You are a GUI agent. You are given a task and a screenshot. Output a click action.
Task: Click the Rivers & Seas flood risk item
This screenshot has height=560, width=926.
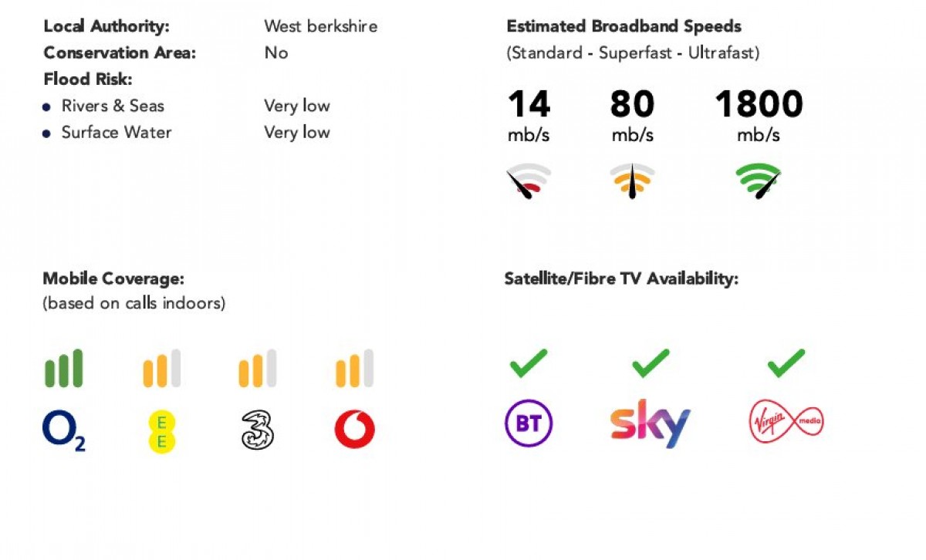pyautogui.click(x=113, y=106)
